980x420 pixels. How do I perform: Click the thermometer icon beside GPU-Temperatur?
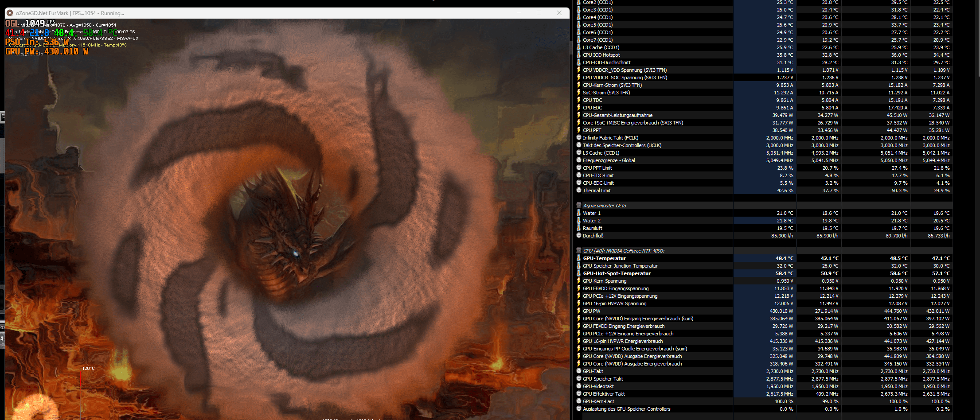click(578, 258)
